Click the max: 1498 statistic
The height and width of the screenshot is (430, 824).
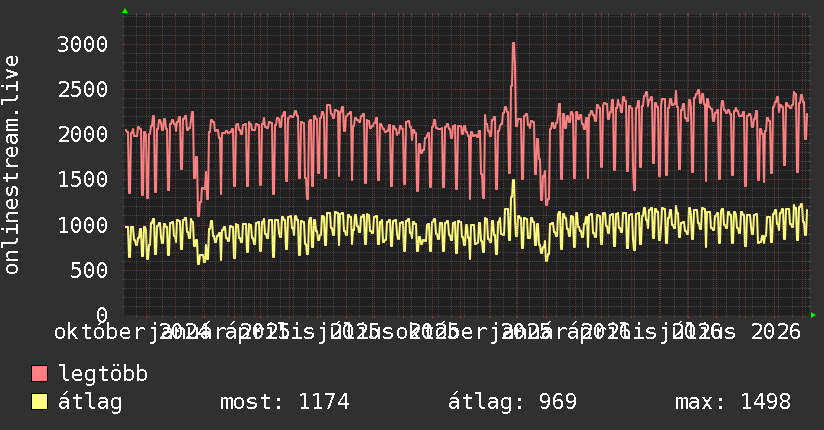pos(733,402)
